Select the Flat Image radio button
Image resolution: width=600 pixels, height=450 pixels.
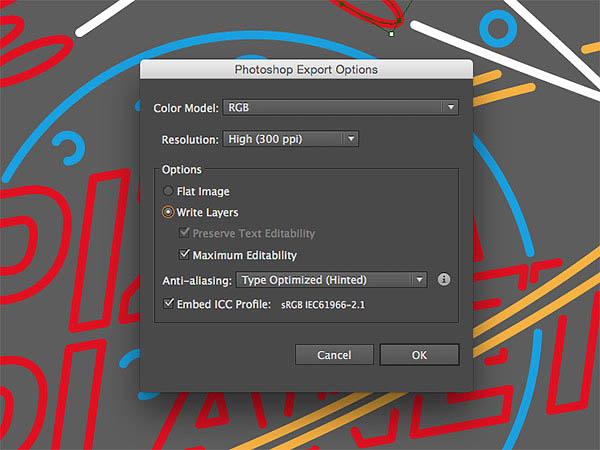(x=168, y=191)
